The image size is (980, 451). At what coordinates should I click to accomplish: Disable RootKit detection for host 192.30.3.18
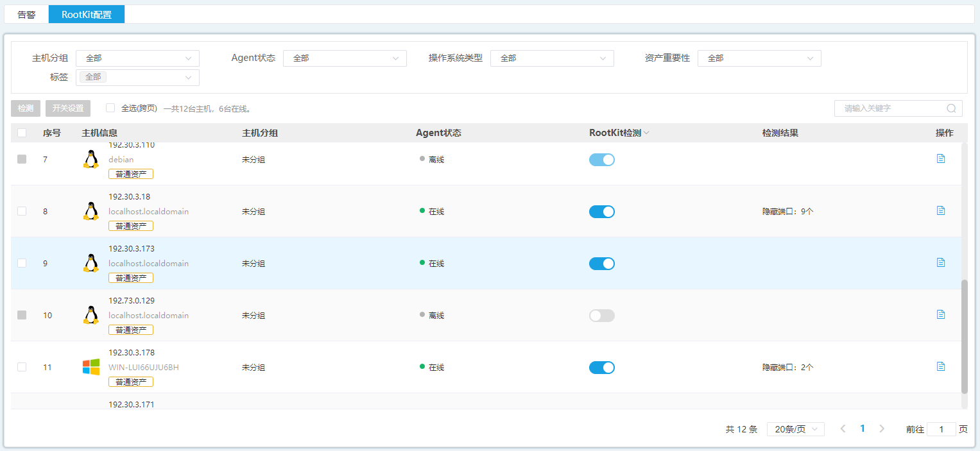click(601, 212)
